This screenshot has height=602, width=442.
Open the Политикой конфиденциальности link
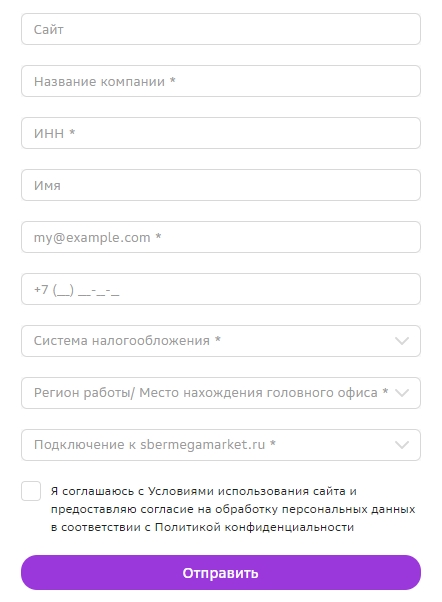click(x=254, y=527)
